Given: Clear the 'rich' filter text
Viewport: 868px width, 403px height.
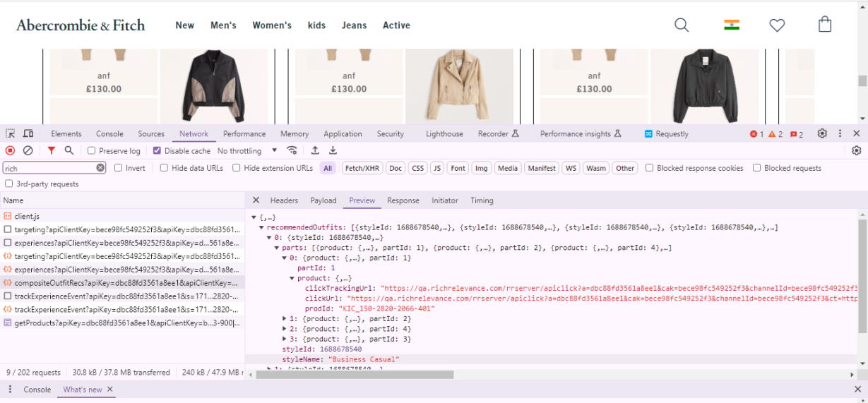Looking at the screenshot, I should 100,168.
